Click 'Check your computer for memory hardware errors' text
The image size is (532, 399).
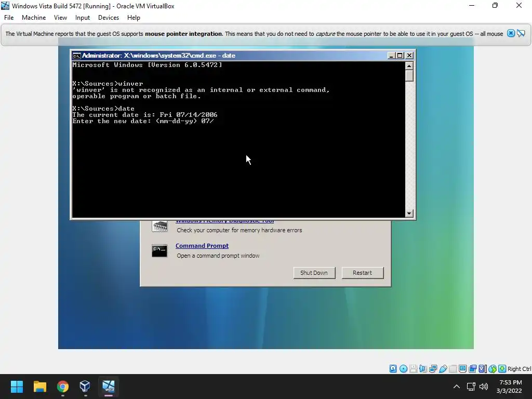click(x=239, y=230)
